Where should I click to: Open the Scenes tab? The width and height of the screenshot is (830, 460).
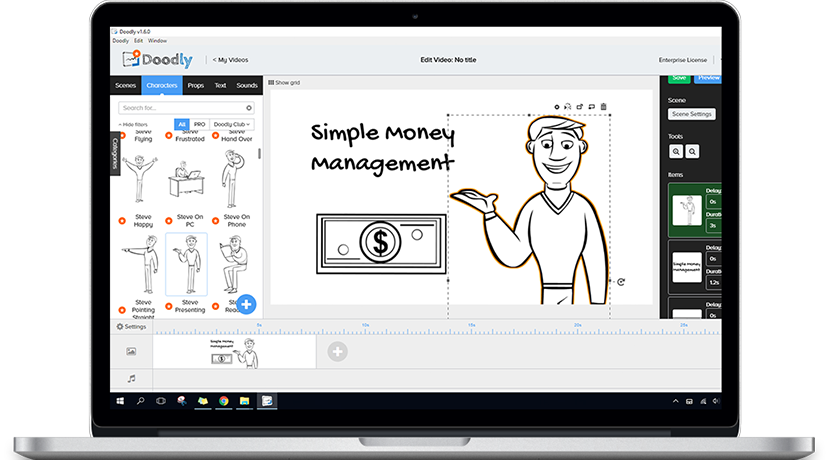125,85
